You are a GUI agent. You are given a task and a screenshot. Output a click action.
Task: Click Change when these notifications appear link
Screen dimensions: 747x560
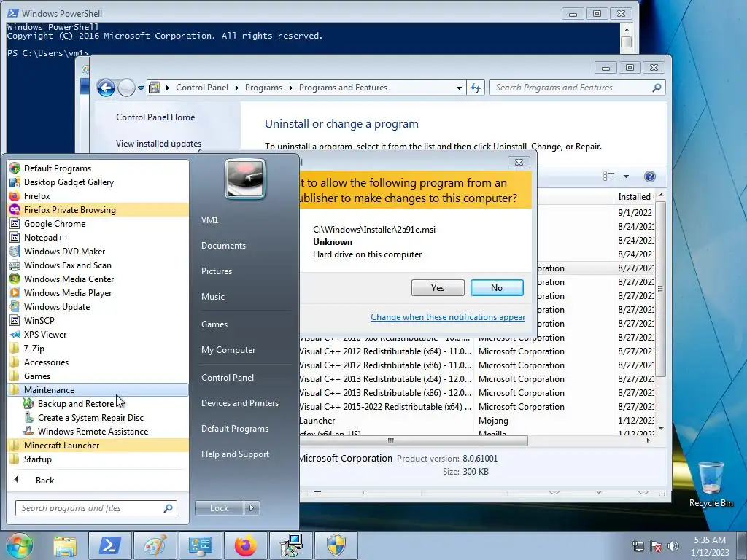point(448,317)
